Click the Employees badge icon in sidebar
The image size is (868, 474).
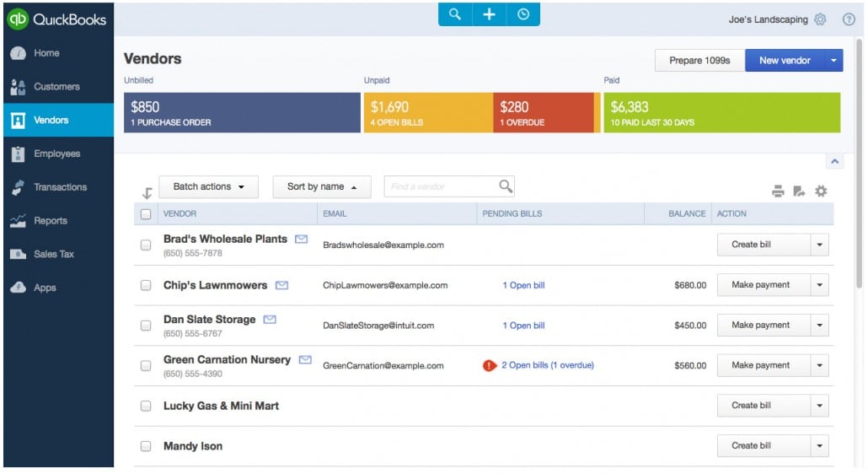pyautogui.click(x=18, y=154)
